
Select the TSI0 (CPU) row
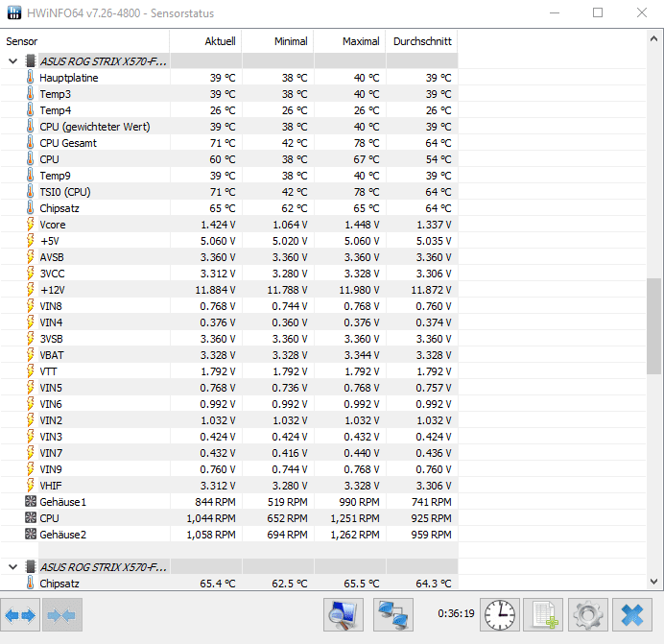(x=228, y=192)
